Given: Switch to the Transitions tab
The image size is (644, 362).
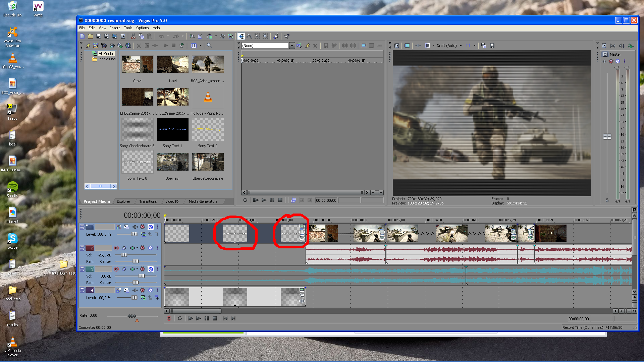Looking at the screenshot, I should click(x=148, y=201).
